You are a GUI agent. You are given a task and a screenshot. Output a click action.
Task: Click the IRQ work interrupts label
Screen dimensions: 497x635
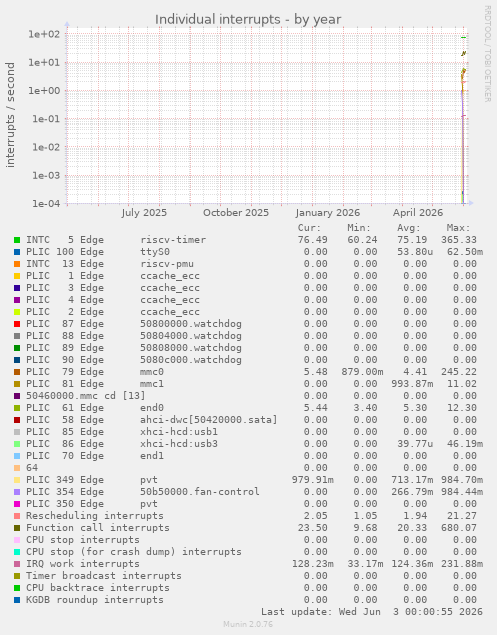83,564
